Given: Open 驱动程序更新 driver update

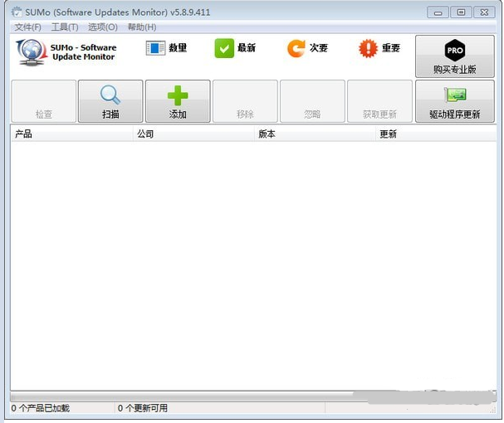Looking at the screenshot, I should tap(454, 101).
